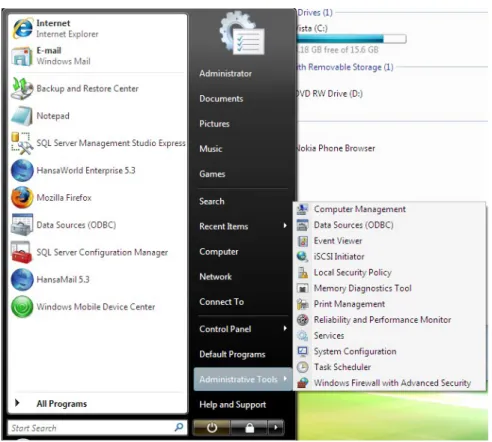Click System Configuration icon
Image resolution: width=492 pixels, height=442 pixels.
click(303, 351)
